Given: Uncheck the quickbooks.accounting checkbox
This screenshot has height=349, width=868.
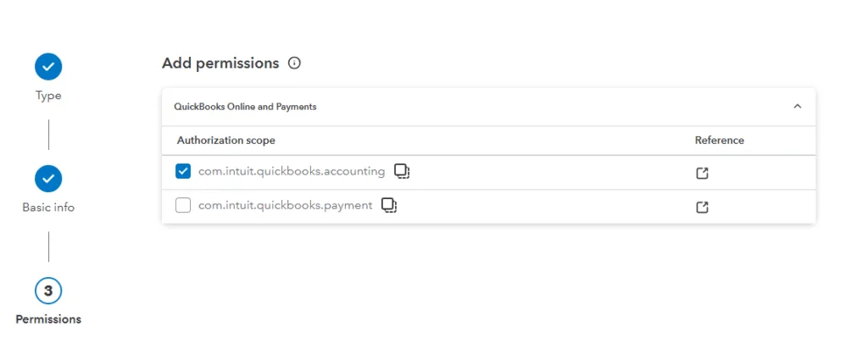Looking at the screenshot, I should [x=183, y=171].
